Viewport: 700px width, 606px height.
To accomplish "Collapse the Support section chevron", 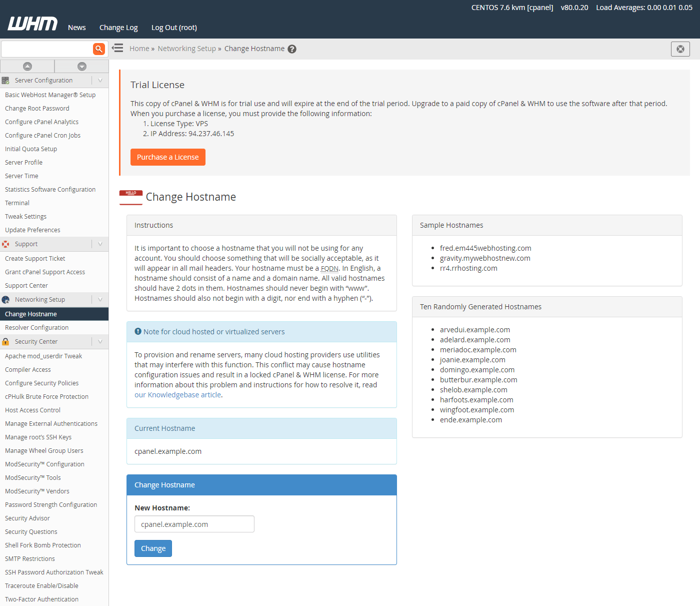I will pos(100,244).
